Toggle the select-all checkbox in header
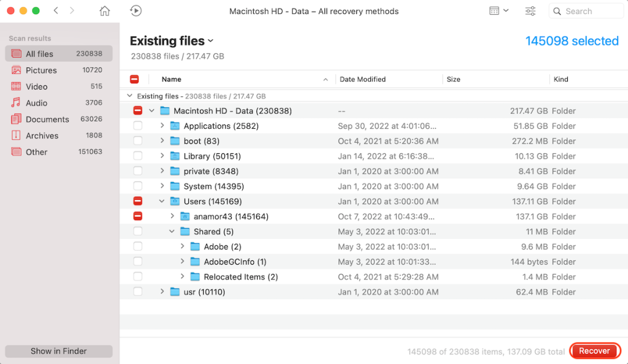 (x=134, y=79)
